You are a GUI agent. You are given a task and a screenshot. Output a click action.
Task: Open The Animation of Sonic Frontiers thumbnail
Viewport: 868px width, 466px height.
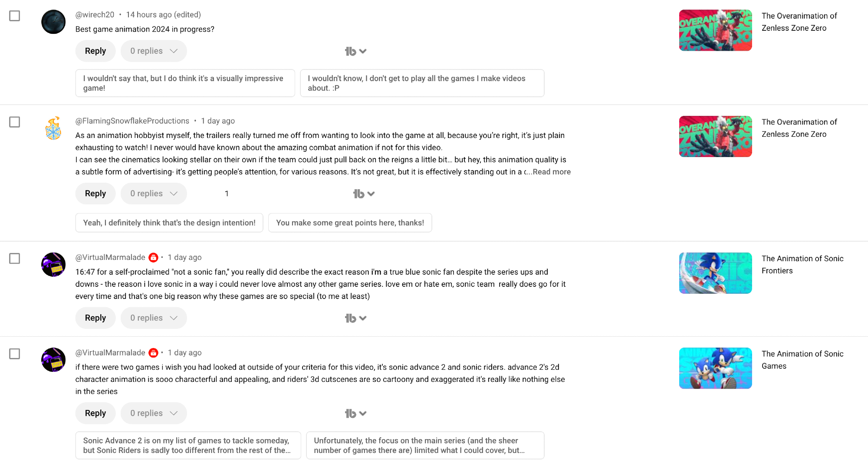pos(715,273)
